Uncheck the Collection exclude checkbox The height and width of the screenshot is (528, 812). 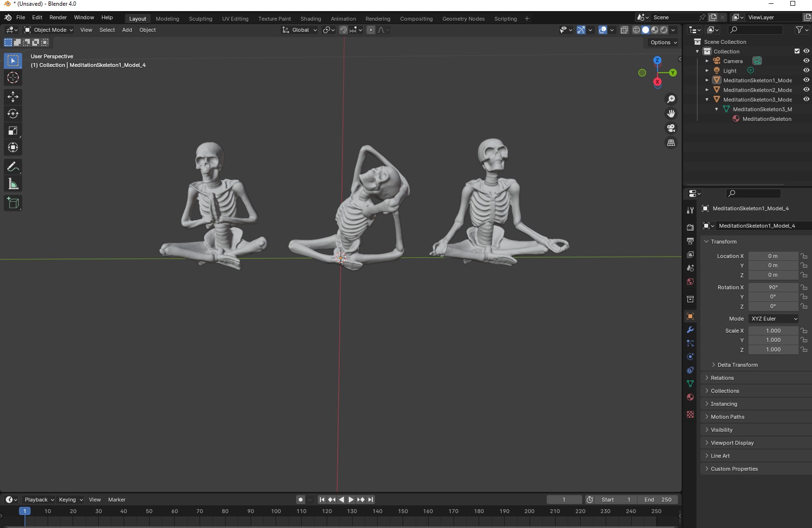pyautogui.click(x=797, y=52)
